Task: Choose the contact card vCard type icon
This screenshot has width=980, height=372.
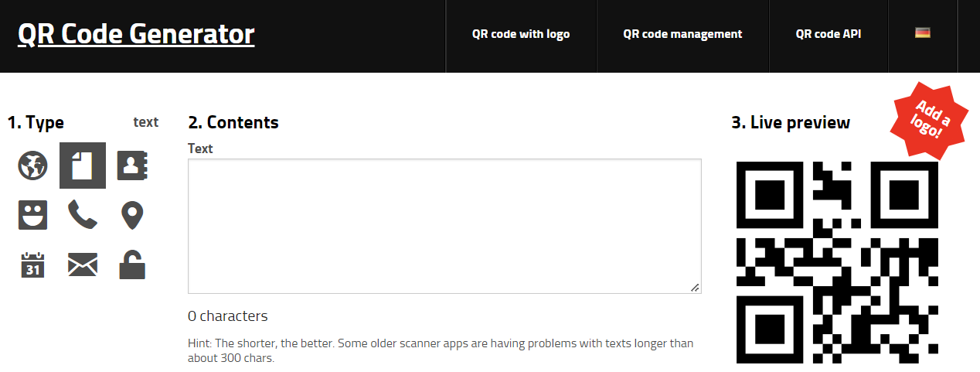Action: 132,166
